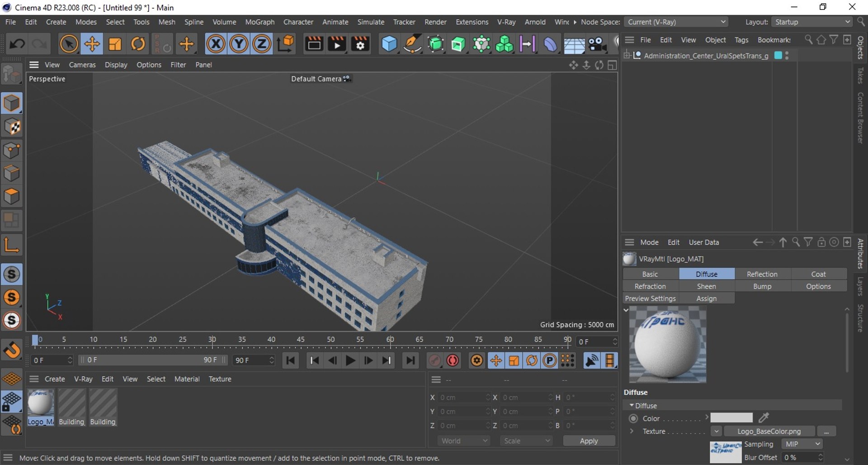
Task: Open the Coat tab
Action: click(x=818, y=274)
